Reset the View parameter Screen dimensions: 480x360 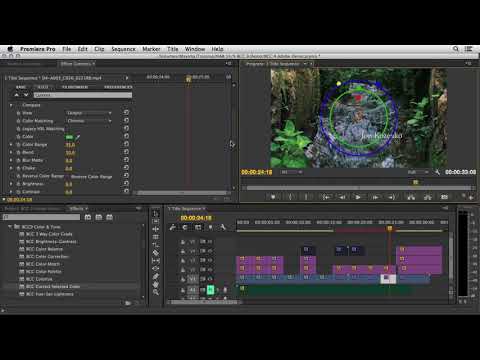point(126,113)
